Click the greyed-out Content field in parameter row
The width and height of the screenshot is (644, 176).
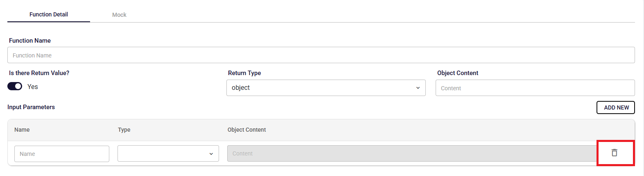[412, 153]
